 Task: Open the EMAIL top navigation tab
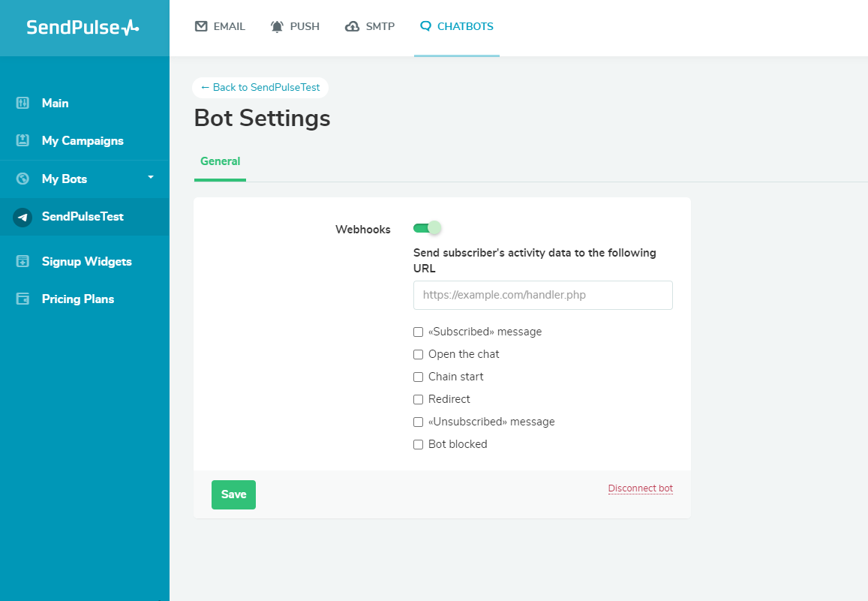220,26
